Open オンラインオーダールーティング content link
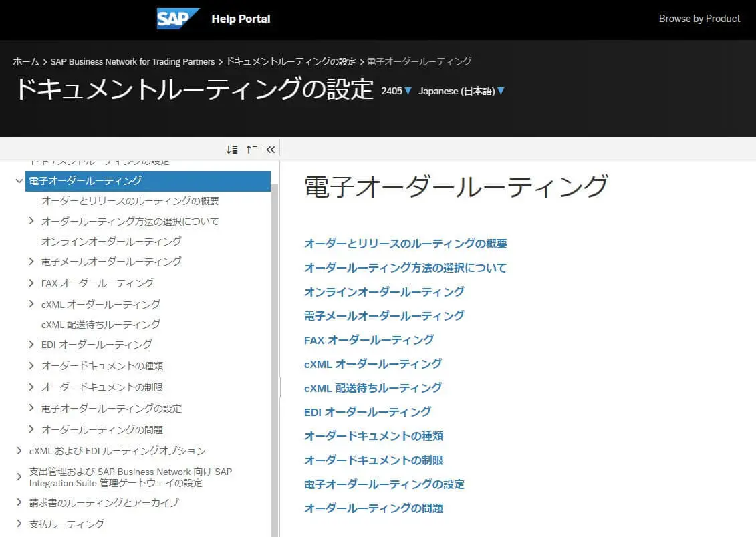The height and width of the screenshot is (537, 756). [384, 292]
